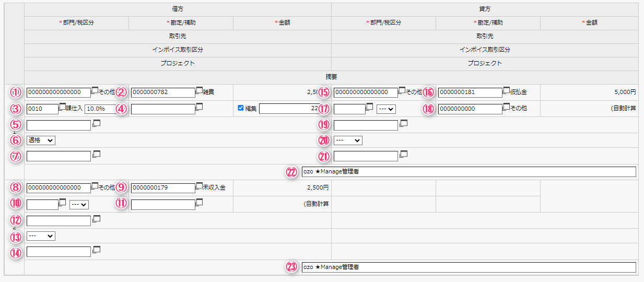Click the 10.0% tax rate field
Viewport: 644px width, 282px height.
[99, 109]
